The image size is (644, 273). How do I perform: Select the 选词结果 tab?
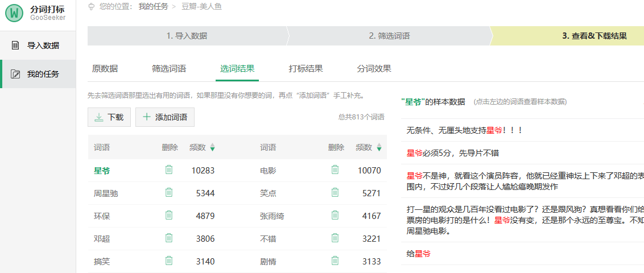(237, 69)
